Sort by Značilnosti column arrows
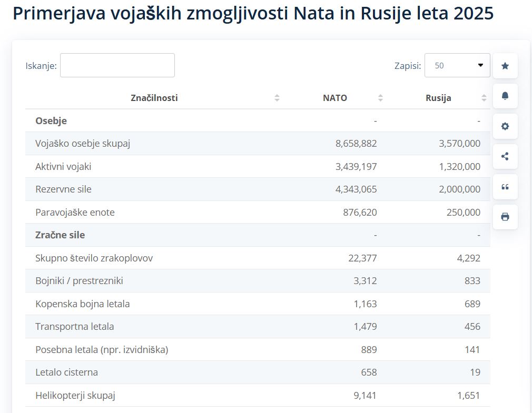Screen dimensions: 532x413 tap(277, 98)
